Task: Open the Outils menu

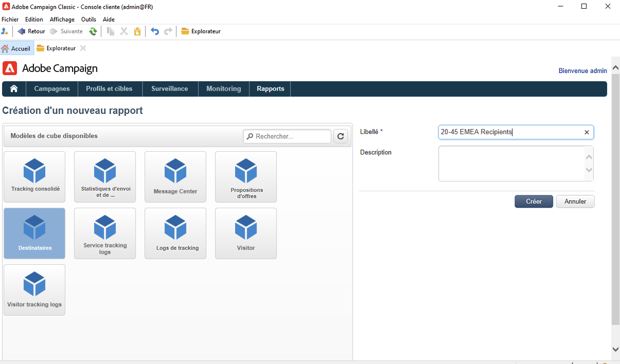Action: click(x=88, y=19)
